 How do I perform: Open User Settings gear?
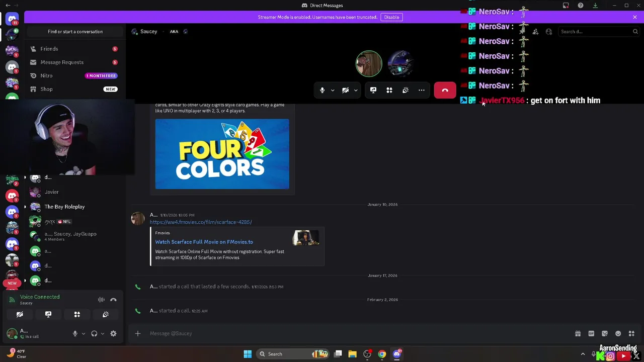coord(113,333)
